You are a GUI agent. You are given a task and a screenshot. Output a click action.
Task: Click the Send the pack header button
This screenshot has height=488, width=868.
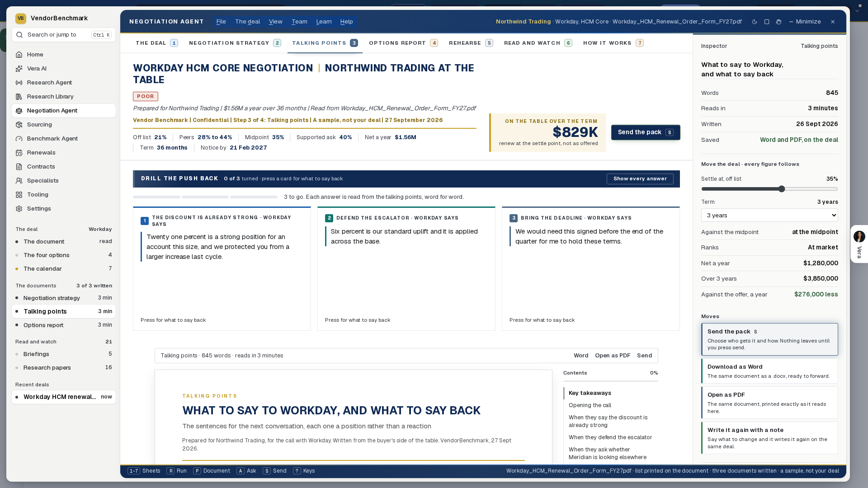pyautogui.click(x=646, y=132)
